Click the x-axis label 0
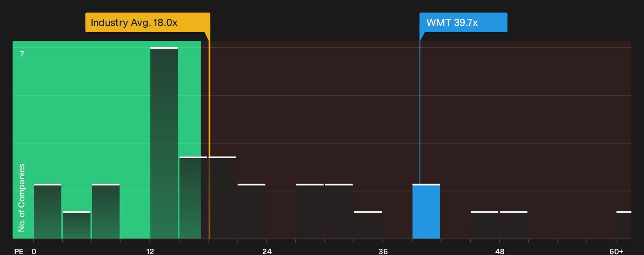 [34, 251]
